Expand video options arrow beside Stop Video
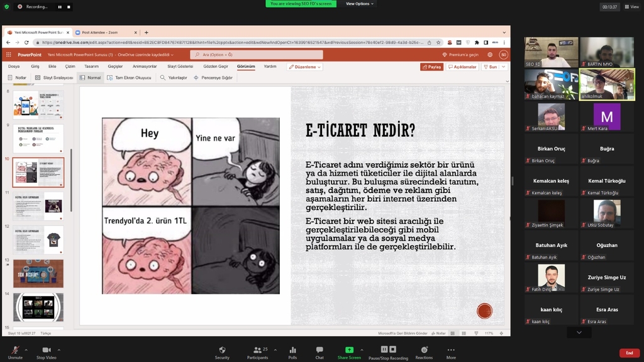This screenshot has height=362, width=644. 58,350
